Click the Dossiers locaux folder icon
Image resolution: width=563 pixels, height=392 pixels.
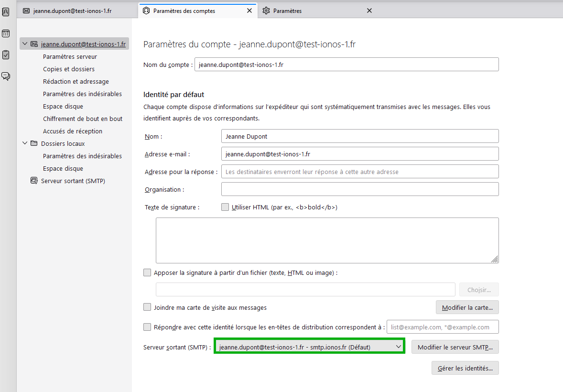pyautogui.click(x=34, y=143)
